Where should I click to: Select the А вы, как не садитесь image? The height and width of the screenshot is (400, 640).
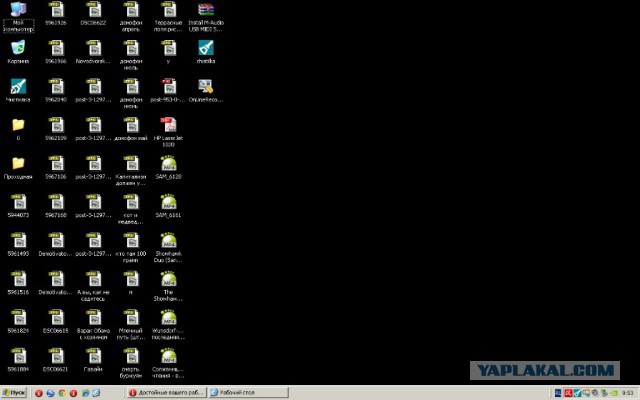[x=93, y=286]
